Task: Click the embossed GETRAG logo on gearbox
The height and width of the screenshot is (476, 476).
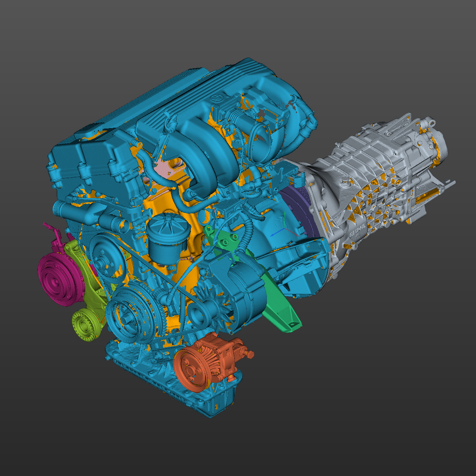Action: click(357, 232)
